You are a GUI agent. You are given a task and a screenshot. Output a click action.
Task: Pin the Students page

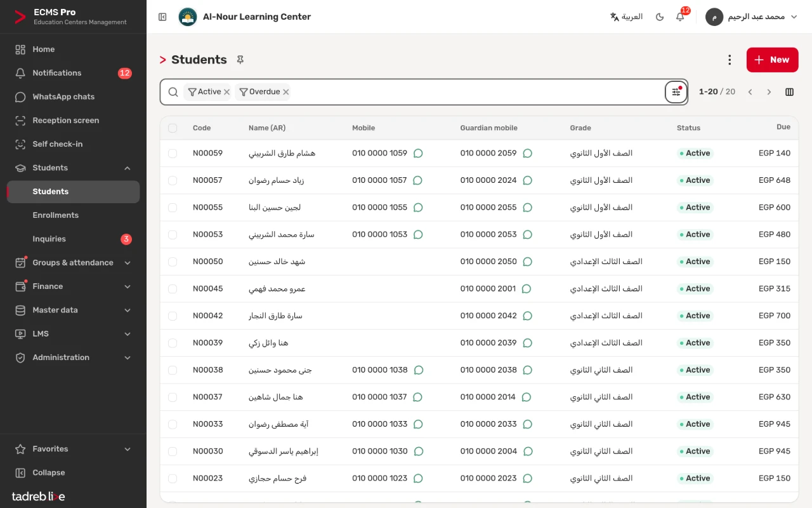click(240, 60)
